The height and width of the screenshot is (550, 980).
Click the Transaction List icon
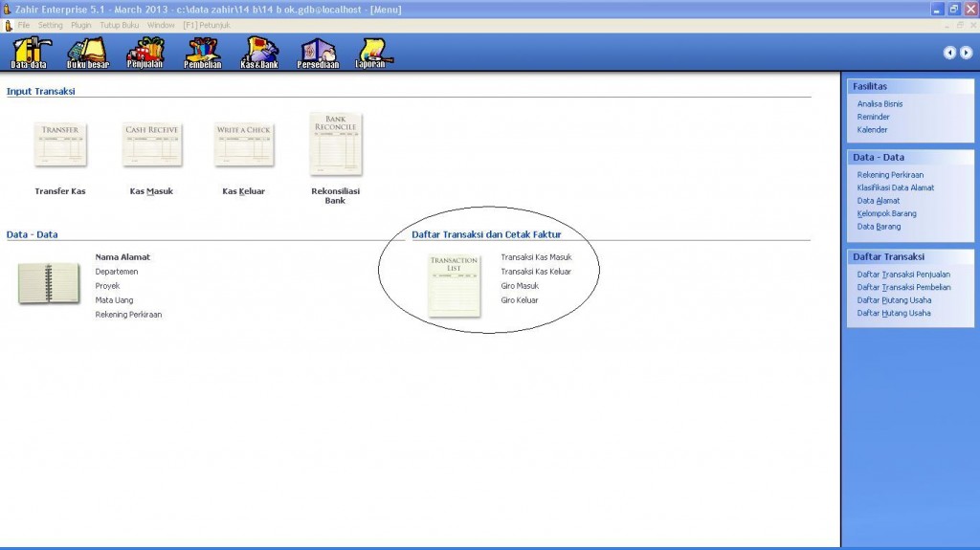[x=454, y=286]
